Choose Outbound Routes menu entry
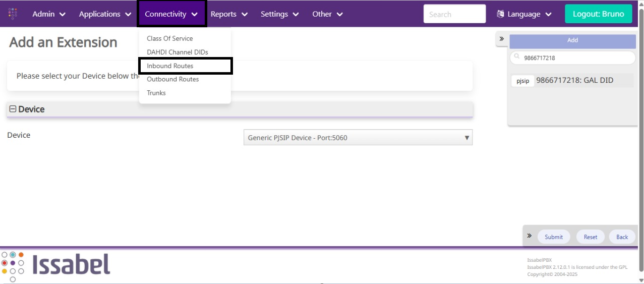 click(172, 79)
